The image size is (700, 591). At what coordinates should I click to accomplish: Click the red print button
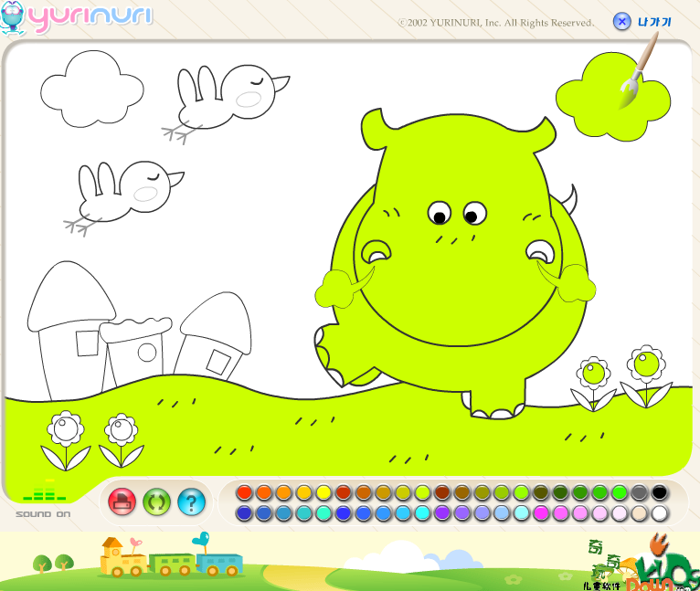(122, 501)
